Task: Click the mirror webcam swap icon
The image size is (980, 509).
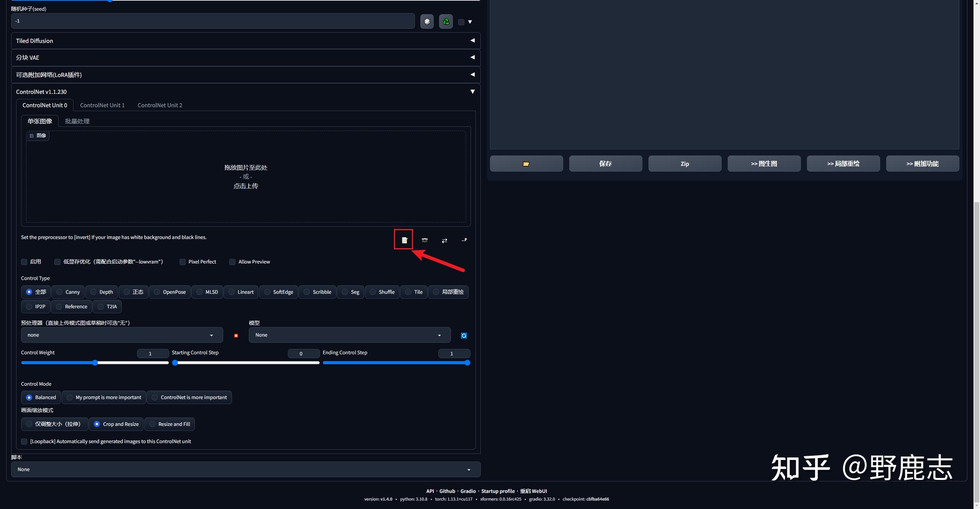Action: coord(444,241)
